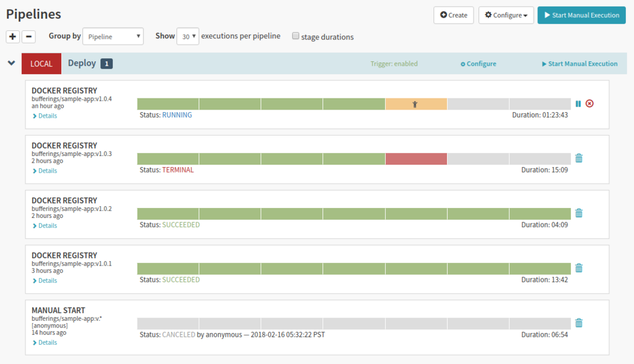Viewport: 634px width, 364px height.
Task: Expand all pipelines with plus button
Action: click(x=13, y=37)
